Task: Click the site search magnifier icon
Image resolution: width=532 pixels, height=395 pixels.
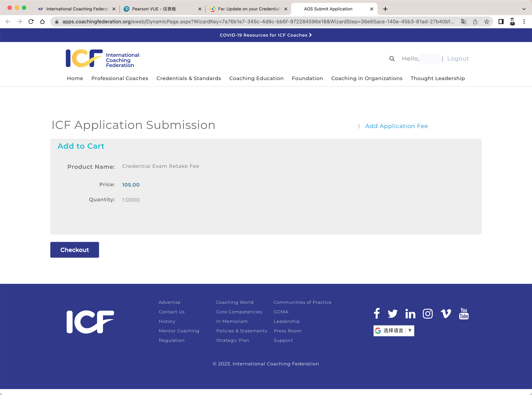Action: point(392,59)
